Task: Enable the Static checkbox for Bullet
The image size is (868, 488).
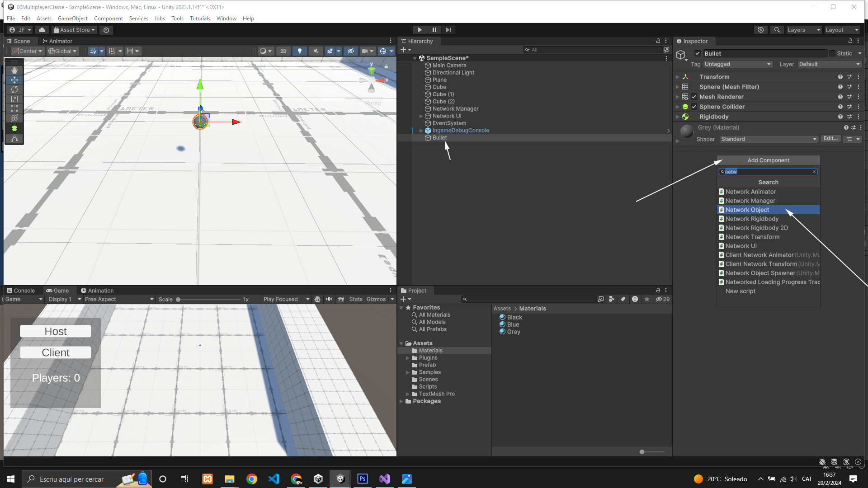Action: click(x=832, y=53)
